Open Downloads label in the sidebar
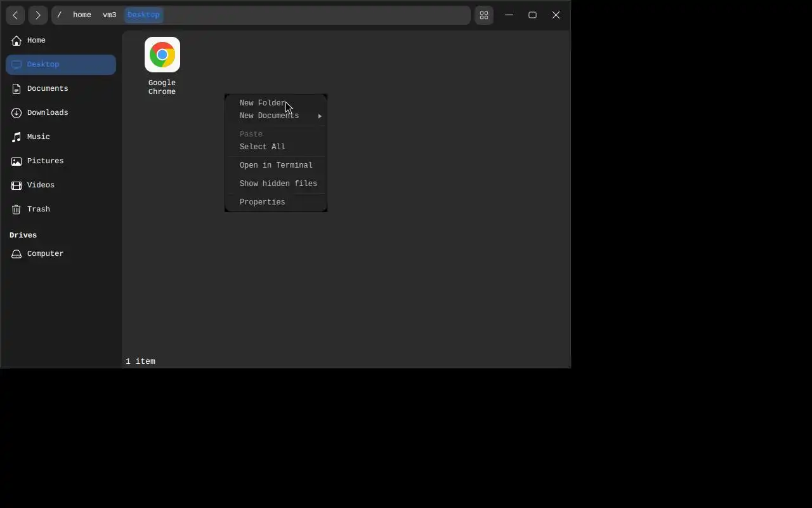This screenshot has width=812, height=508. pyautogui.click(x=48, y=113)
